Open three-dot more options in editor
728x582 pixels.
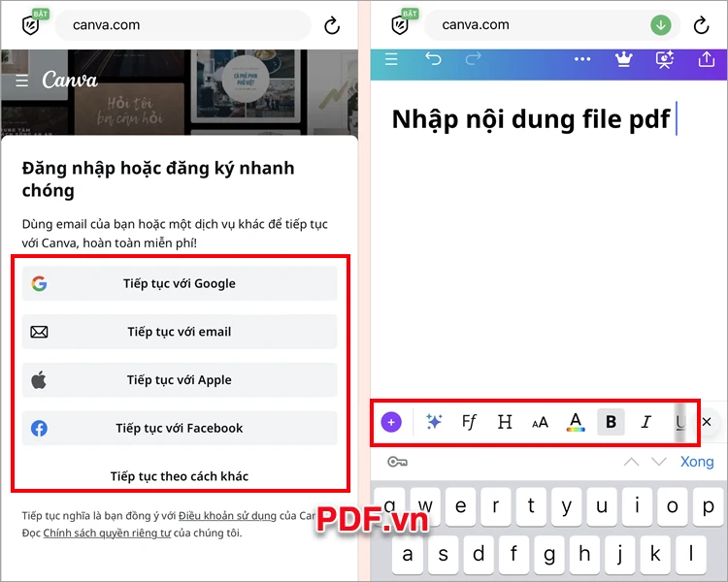click(x=582, y=59)
